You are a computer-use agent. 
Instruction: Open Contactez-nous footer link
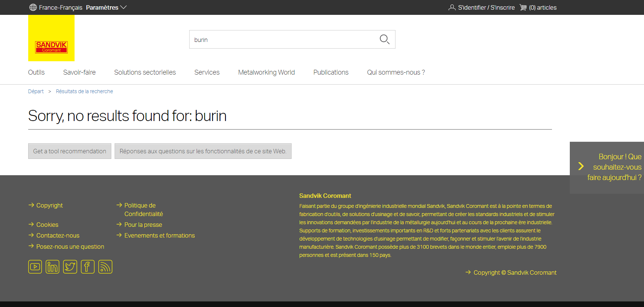click(58, 235)
